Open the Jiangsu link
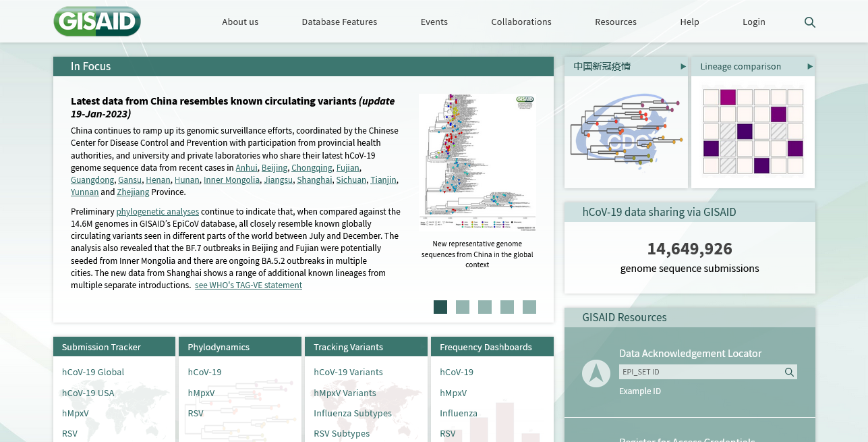Screen dimensions: 868x442 (279, 179)
